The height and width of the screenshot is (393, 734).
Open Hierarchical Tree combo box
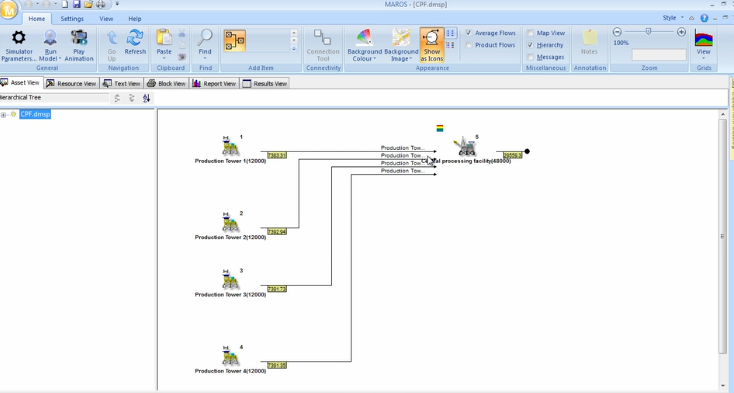54,97
